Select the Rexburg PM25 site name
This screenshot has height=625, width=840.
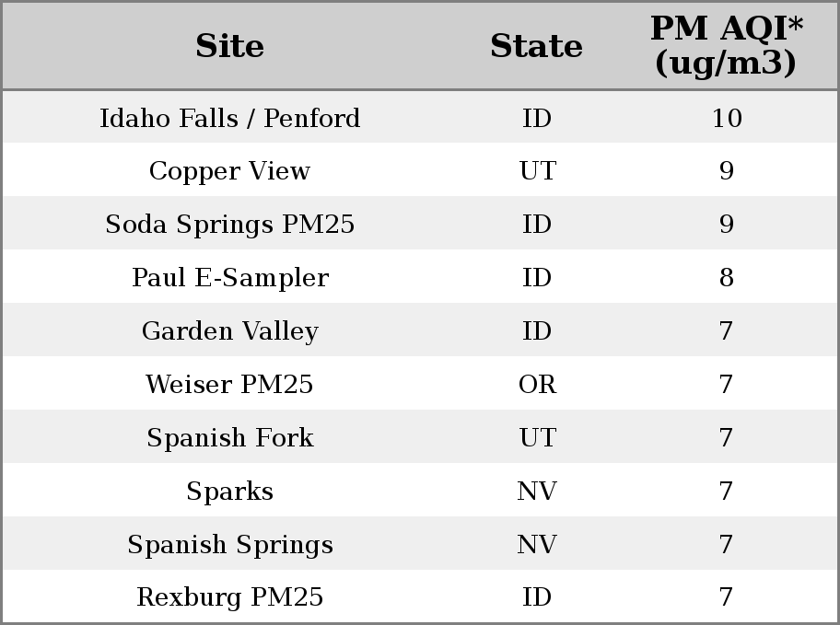point(230,597)
